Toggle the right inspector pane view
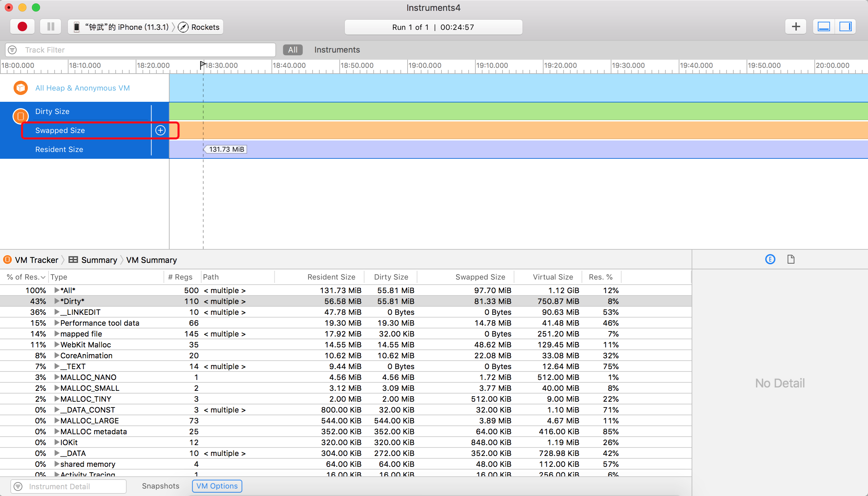This screenshot has height=496, width=868. tap(845, 26)
